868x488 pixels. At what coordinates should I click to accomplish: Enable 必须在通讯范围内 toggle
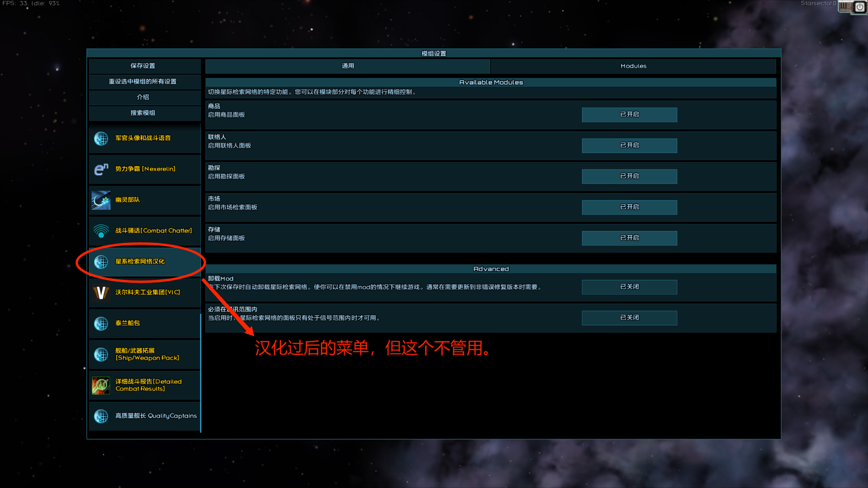(x=629, y=318)
